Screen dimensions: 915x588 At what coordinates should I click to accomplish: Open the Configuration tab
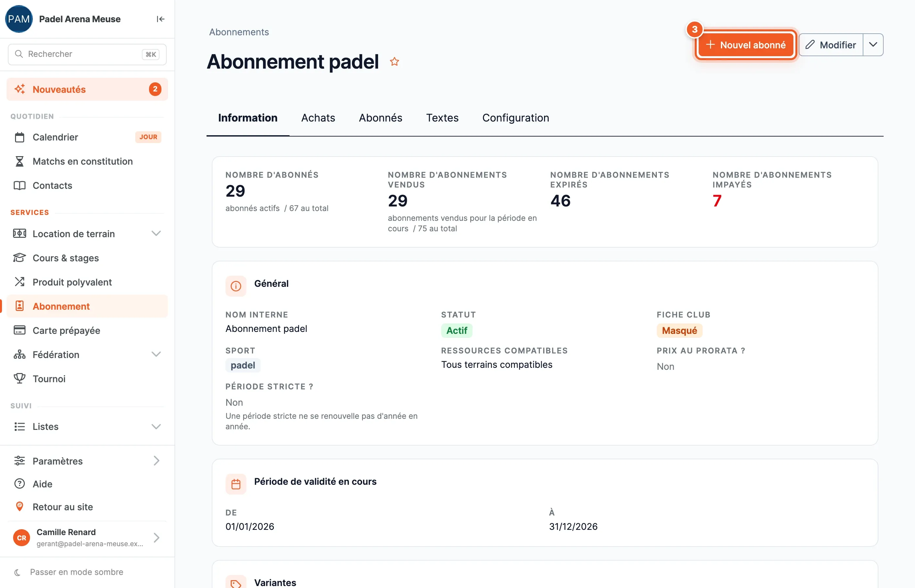[516, 118]
